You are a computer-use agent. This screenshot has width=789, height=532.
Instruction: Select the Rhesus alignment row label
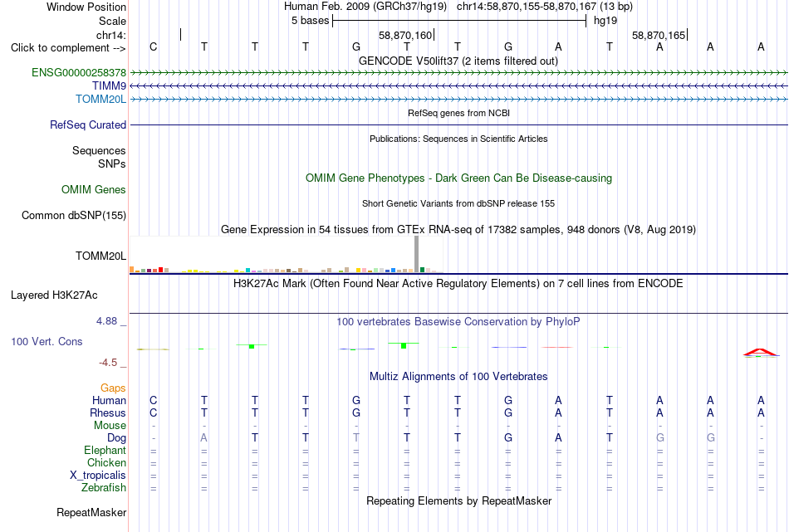108,412
